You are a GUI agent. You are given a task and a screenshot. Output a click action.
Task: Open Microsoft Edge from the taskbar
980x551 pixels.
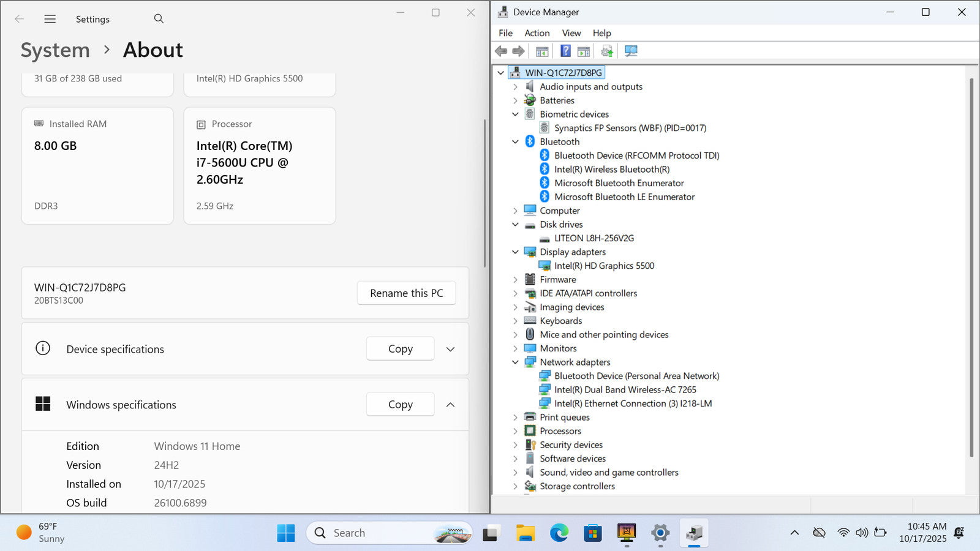point(559,533)
